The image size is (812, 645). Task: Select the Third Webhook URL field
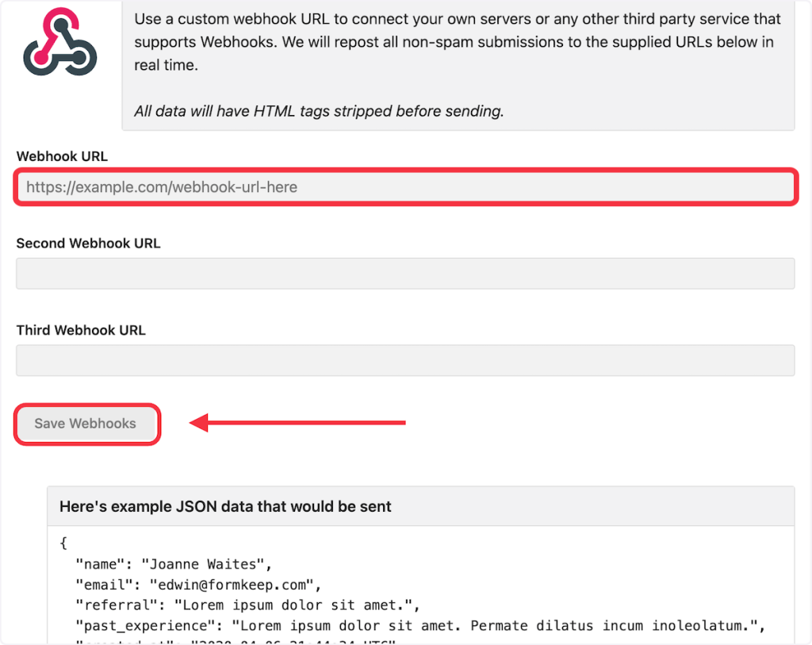pyautogui.click(x=405, y=360)
